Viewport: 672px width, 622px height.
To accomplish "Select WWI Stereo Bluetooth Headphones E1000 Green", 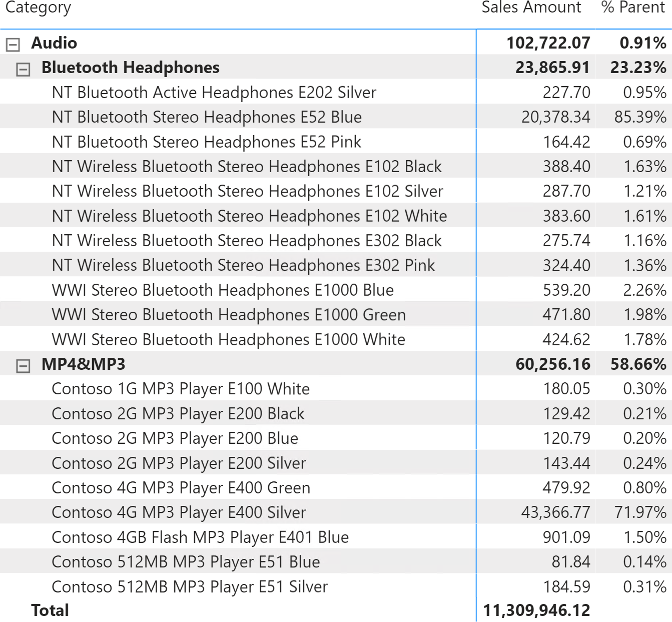I will 229,315.
